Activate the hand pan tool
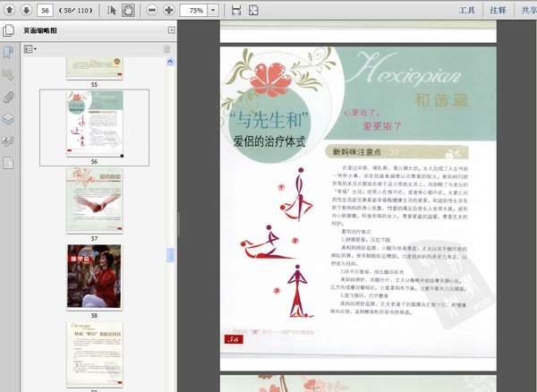Image resolution: width=537 pixels, height=392 pixels. 128,10
